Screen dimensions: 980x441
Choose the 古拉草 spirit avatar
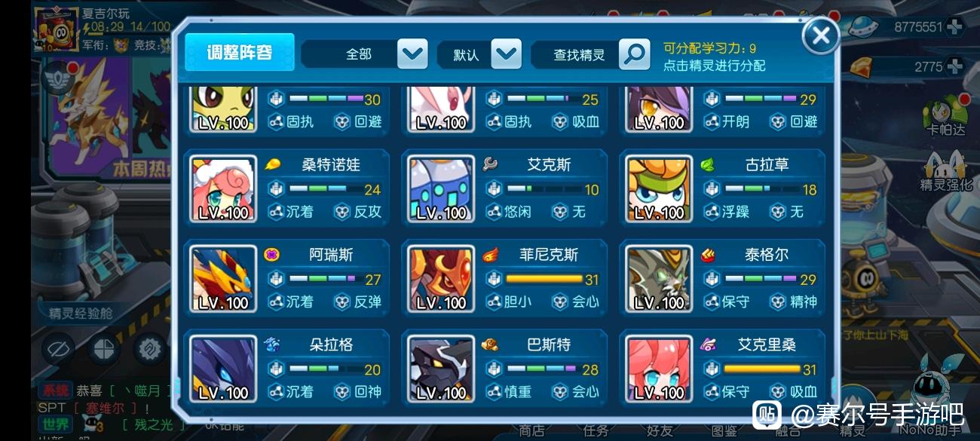(x=659, y=189)
